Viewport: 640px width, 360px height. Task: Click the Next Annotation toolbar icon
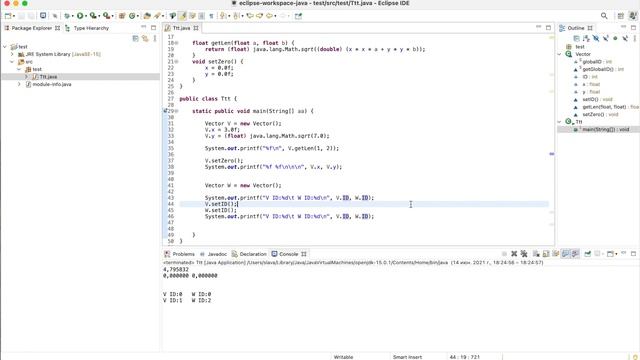[x=223, y=16]
